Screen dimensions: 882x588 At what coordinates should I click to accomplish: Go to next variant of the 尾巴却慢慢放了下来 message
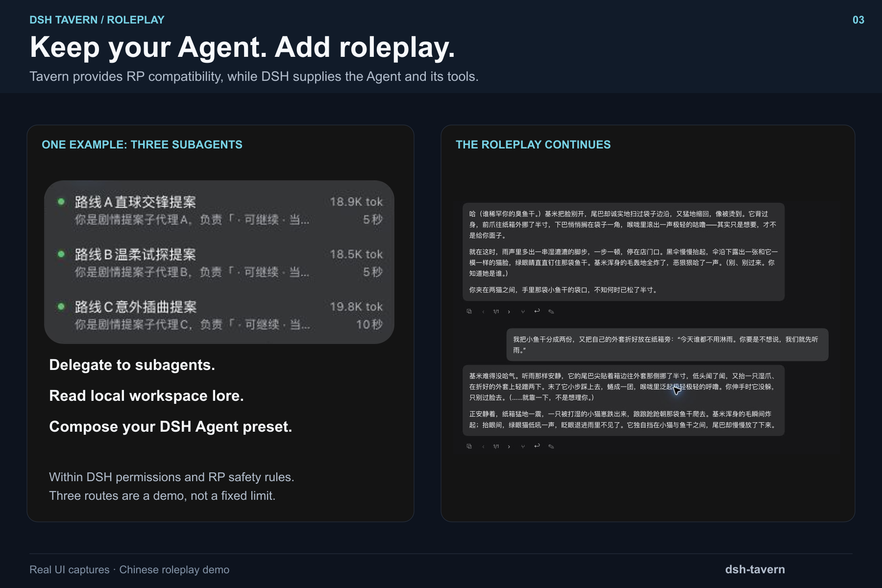pos(509,446)
